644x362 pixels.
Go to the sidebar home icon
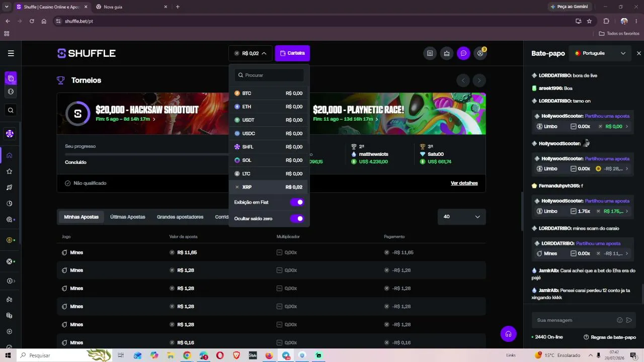10,155
